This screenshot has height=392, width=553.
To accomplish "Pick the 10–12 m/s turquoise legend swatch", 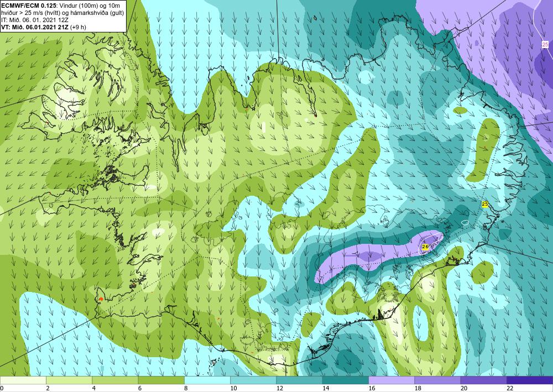I will [253, 380].
